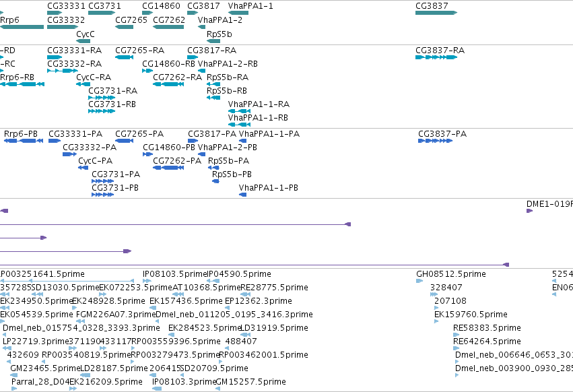Click the Rrp6 gene feature
The width and height of the screenshot is (573, 392).
click(22, 27)
